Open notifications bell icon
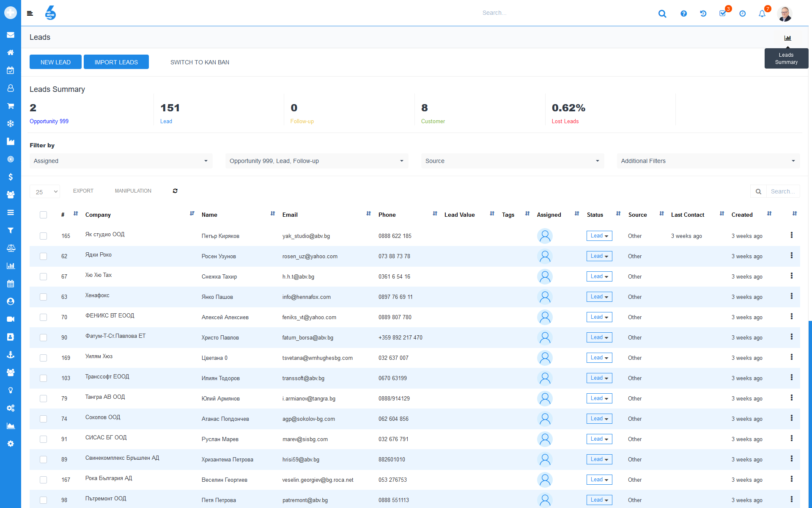Image resolution: width=812 pixels, height=508 pixels. click(762, 13)
